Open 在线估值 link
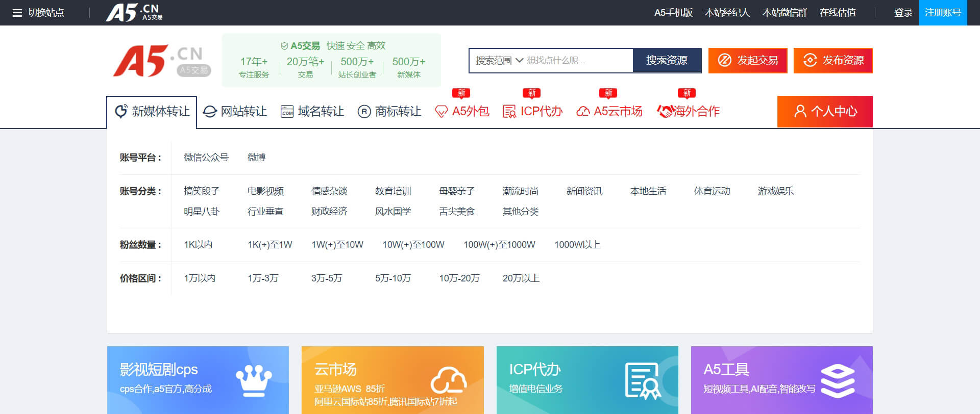980x414 pixels. point(838,13)
